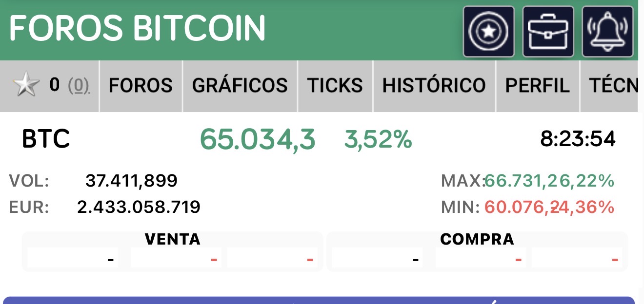Click the COMPRA order panel header
The height and width of the screenshot is (304, 644).
477,239
